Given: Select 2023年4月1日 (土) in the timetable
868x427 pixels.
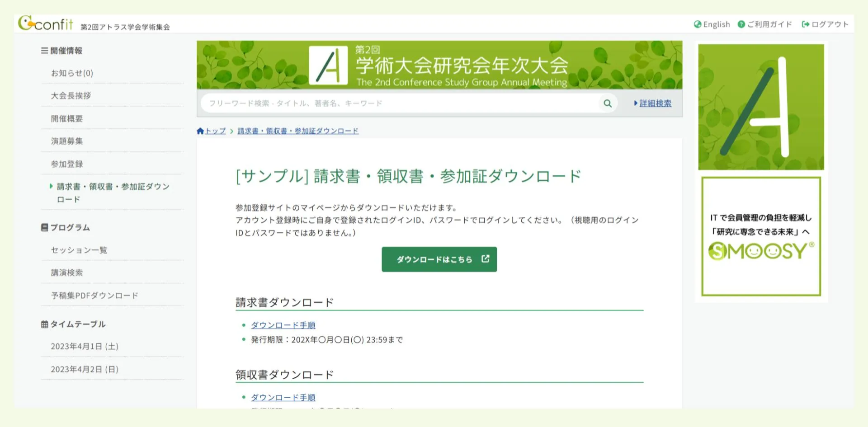Looking at the screenshot, I should point(84,346).
